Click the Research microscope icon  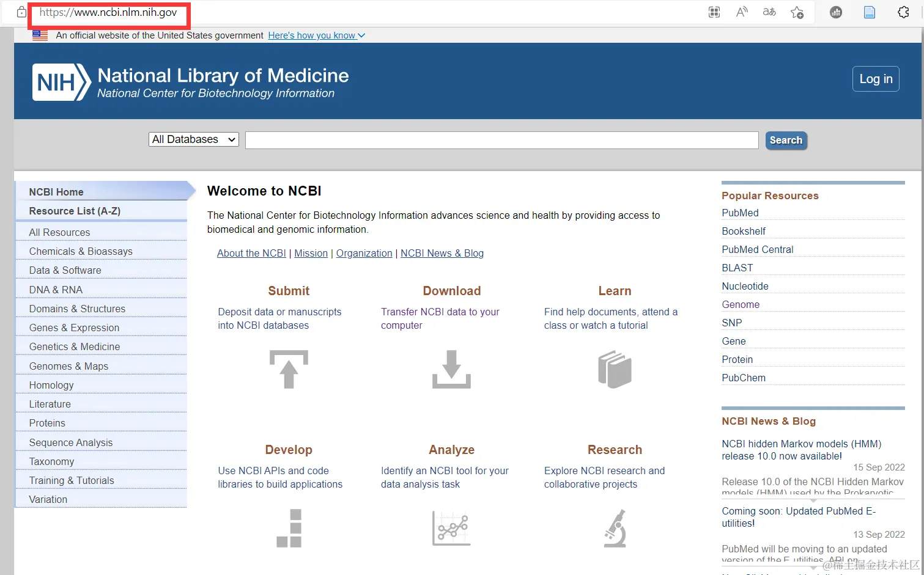tap(615, 528)
